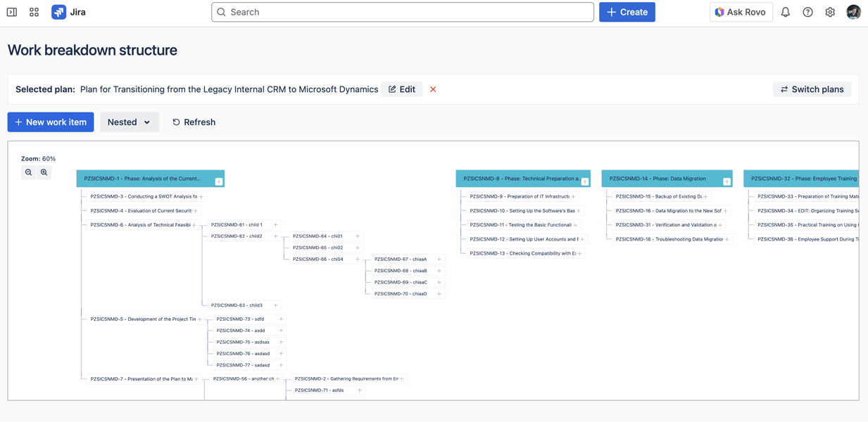Expand PZSICSNMD-14 Data Migration plus box
This screenshot has height=422, width=868.
click(x=727, y=181)
